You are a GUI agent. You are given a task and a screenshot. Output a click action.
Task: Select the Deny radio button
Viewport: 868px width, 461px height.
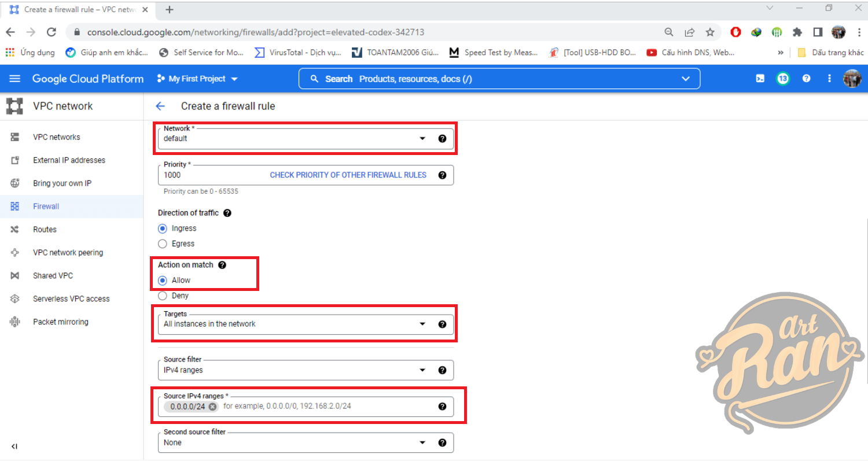(163, 296)
